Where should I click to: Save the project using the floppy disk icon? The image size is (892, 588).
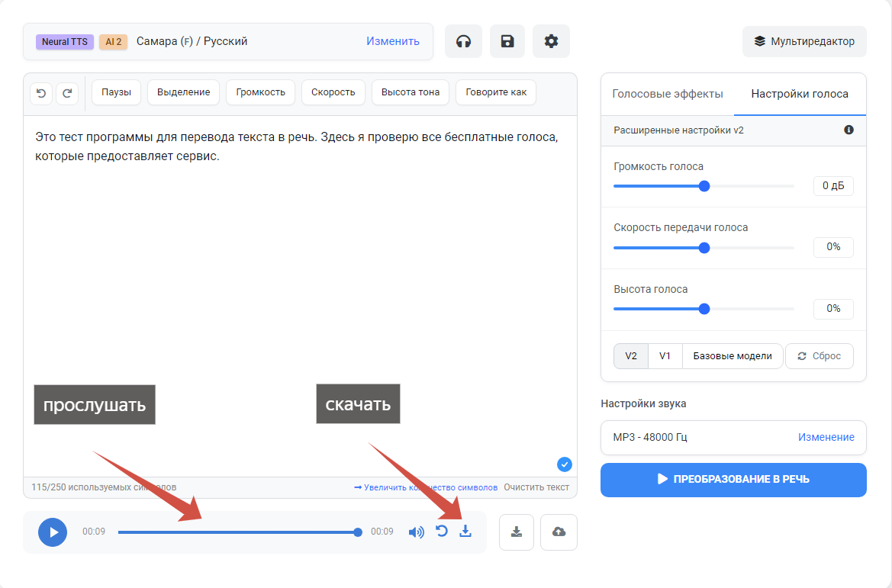click(507, 41)
